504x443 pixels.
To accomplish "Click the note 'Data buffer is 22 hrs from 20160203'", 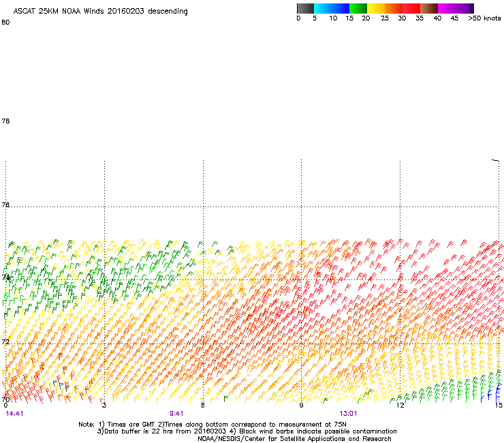I will [165, 431].
